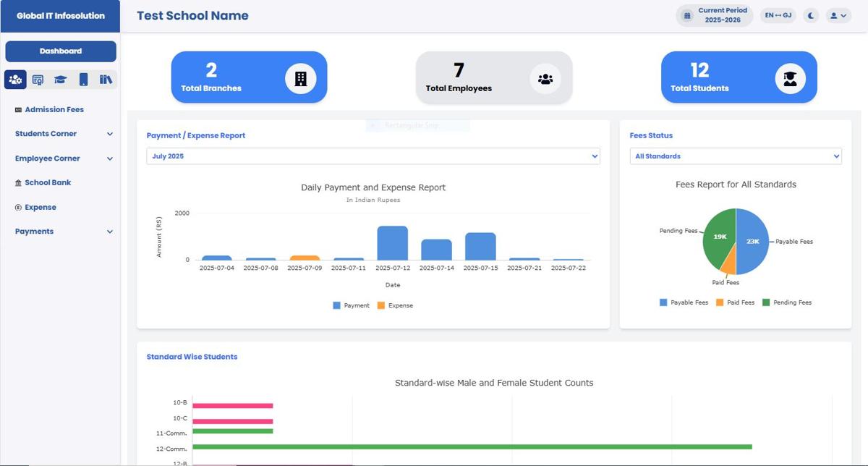Image resolution: width=868 pixels, height=466 pixels.
Task: Click the bank icon next to School Bank
Action: pyautogui.click(x=18, y=183)
